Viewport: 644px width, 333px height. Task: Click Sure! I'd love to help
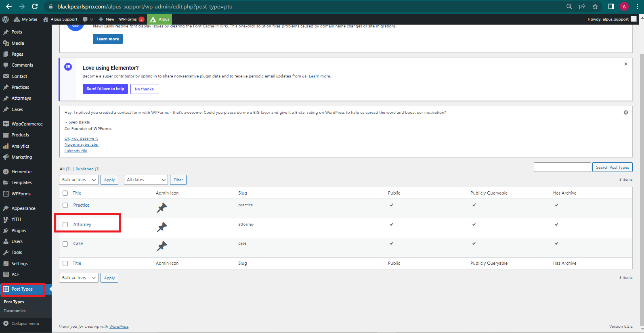105,89
